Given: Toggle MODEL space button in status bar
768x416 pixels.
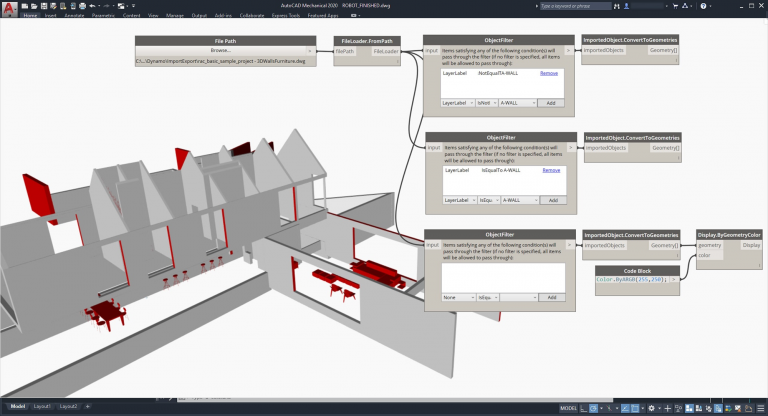Looking at the screenshot, I should [x=568, y=408].
